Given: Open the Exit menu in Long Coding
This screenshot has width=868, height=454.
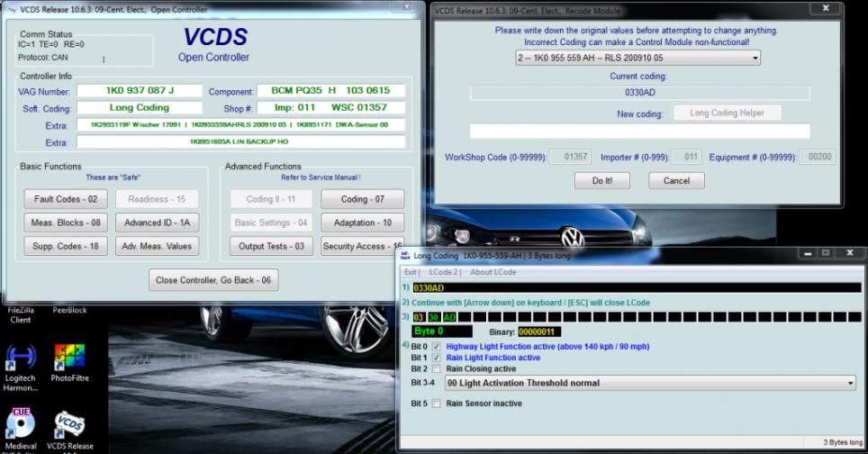Looking at the screenshot, I should [x=411, y=272].
